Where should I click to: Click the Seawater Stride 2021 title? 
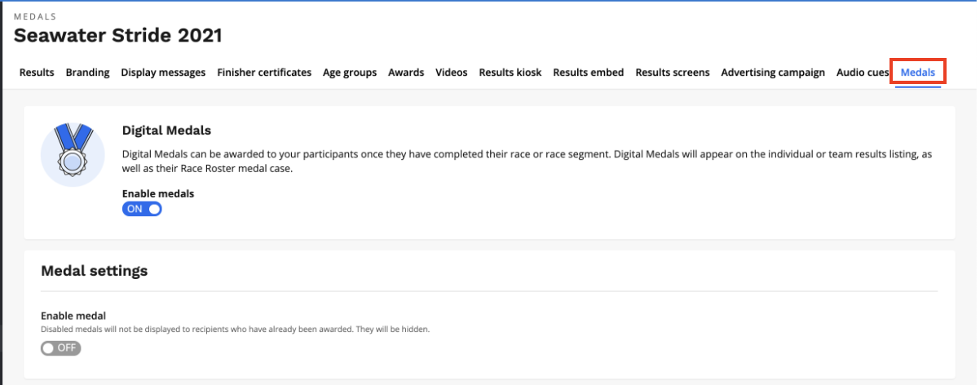[x=118, y=36]
